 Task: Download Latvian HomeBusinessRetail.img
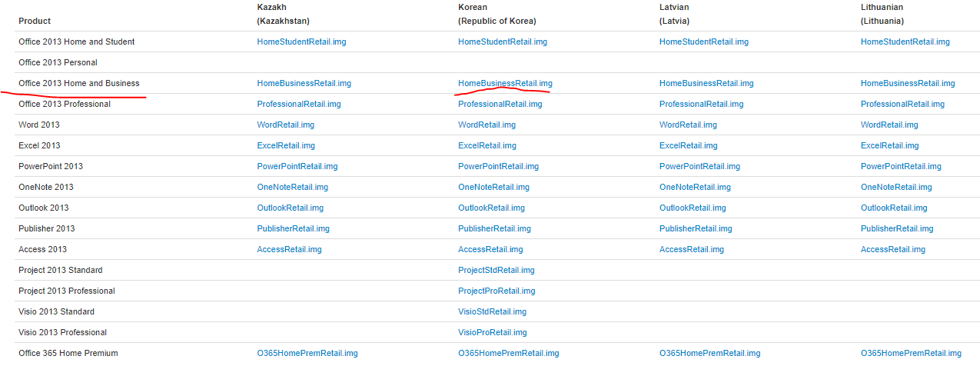point(706,83)
